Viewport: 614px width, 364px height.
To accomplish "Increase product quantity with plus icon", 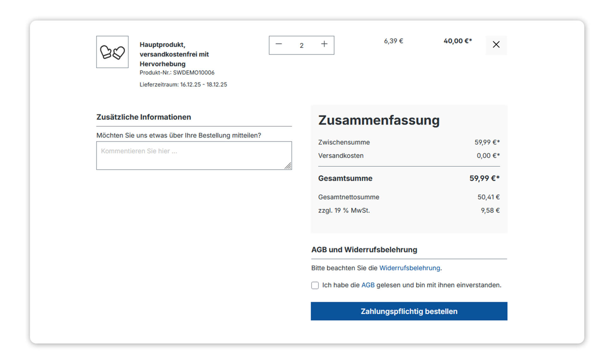I will tap(324, 45).
